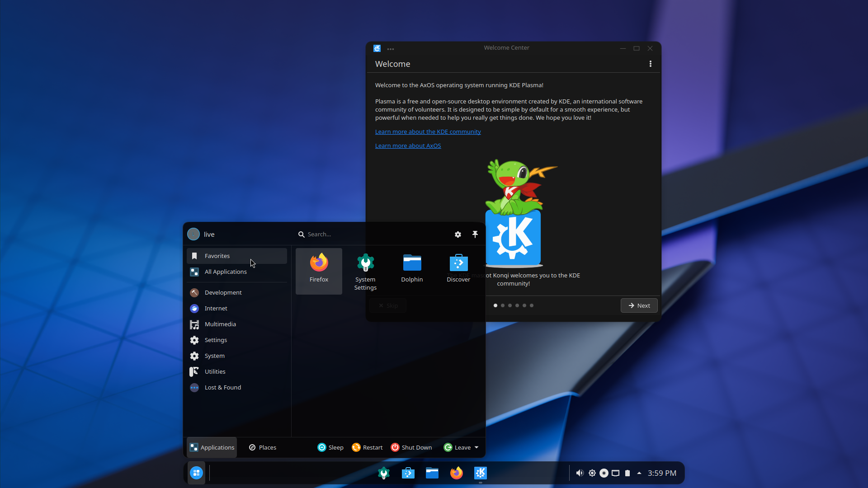Launch Discover from the Favorites grid
Screen dimensions: 868x488
coord(458,271)
